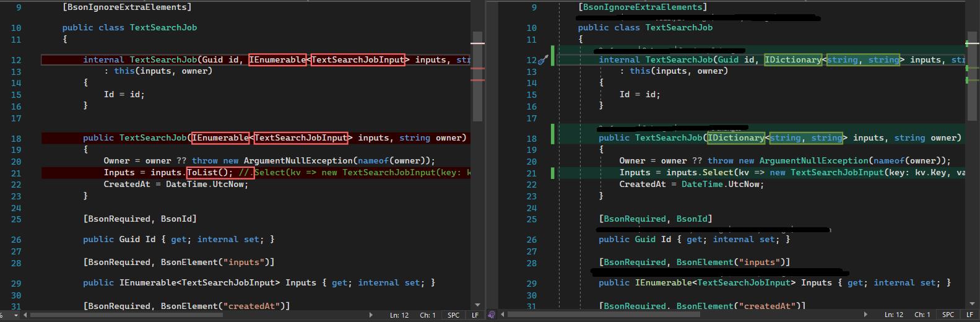980x322 pixels.
Task: Click left pane horizontal scrollbar left arrow
Action: pos(25,315)
